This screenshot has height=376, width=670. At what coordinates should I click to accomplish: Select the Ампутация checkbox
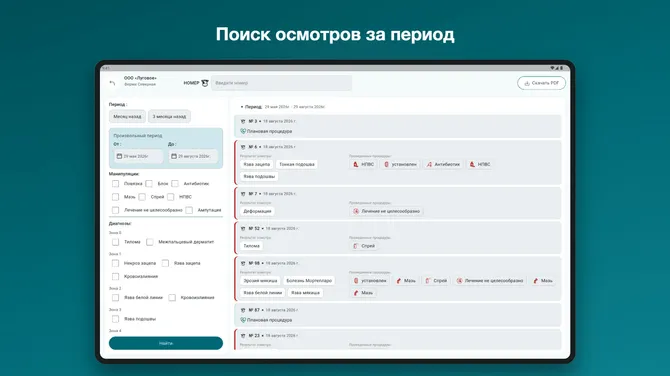(189, 210)
